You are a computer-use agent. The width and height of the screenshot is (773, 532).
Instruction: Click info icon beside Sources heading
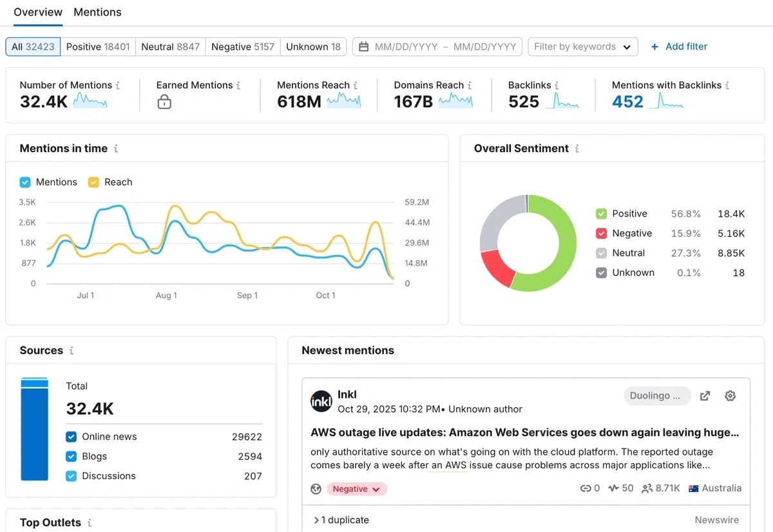[x=72, y=351]
